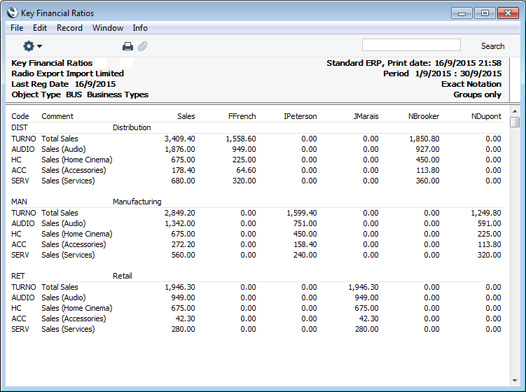Click the Code column header
Viewport: 526px width, 392px height.
pyautogui.click(x=20, y=116)
